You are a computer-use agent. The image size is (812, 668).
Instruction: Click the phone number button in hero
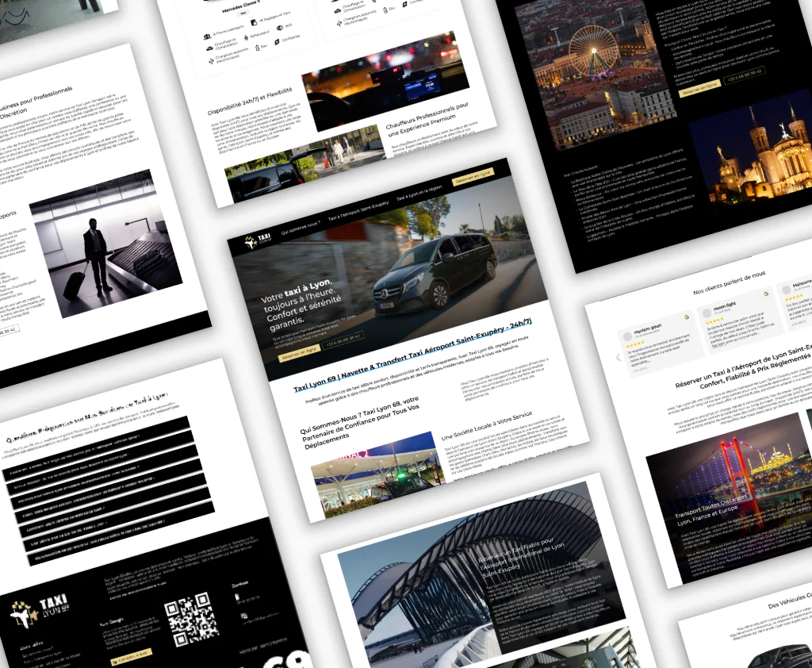click(342, 336)
